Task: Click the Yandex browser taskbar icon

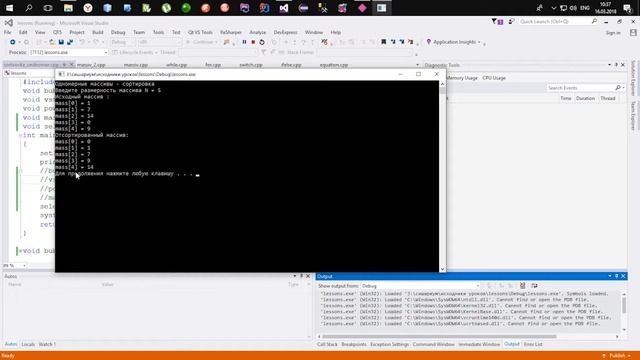Action: coord(88,8)
